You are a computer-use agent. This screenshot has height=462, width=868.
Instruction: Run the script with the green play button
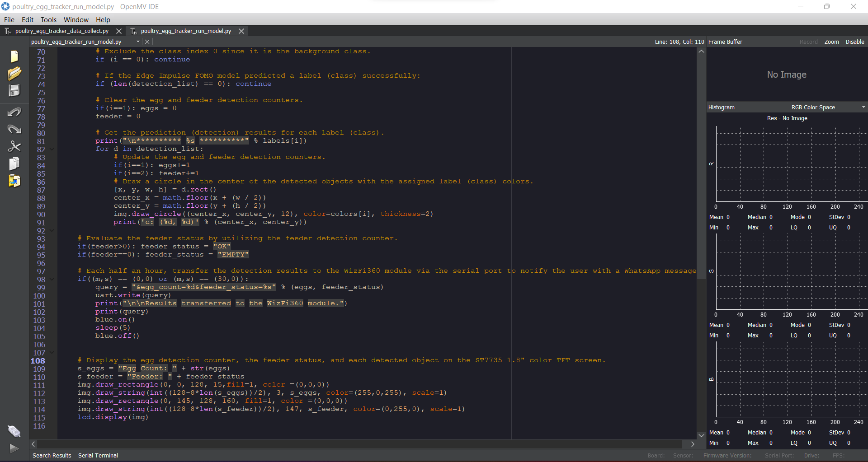(x=14, y=448)
